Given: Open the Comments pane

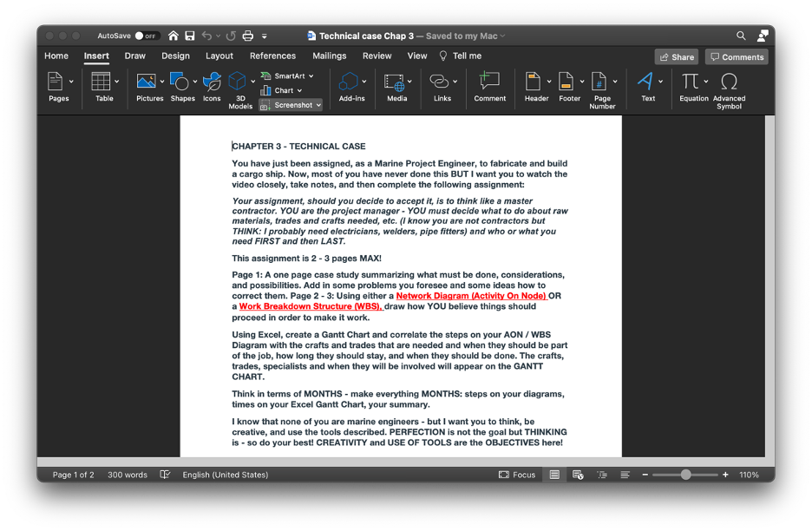Looking at the screenshot, I should [x=736, y=56].
